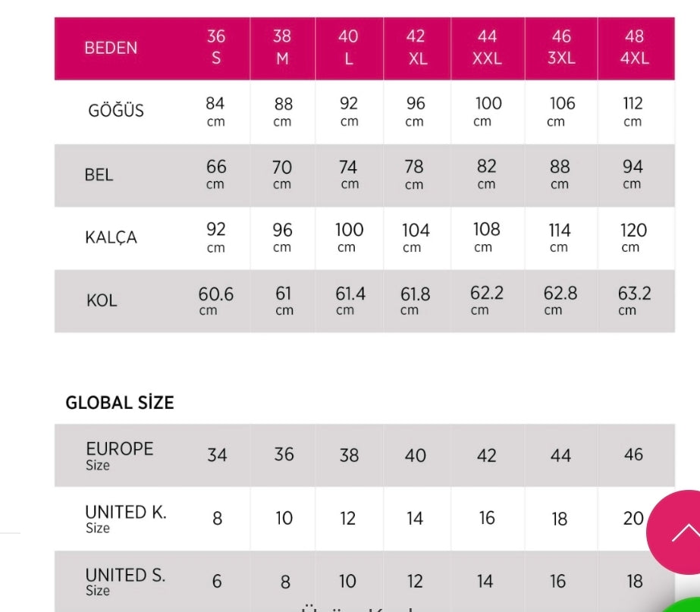Image resolution: width=700 pixels, height=612 pixels.
Task: Click the GLOBAL SİZE heading
Action: (120, 403)
